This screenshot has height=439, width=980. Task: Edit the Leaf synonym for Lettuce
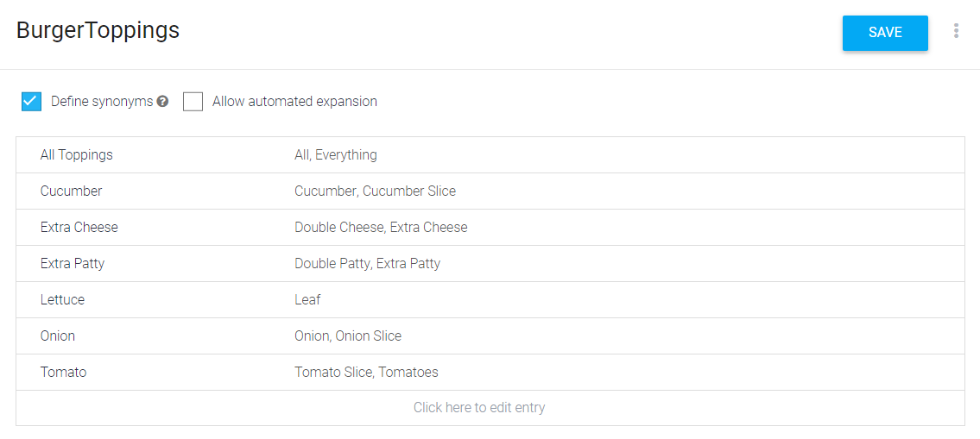coord(307,300)
